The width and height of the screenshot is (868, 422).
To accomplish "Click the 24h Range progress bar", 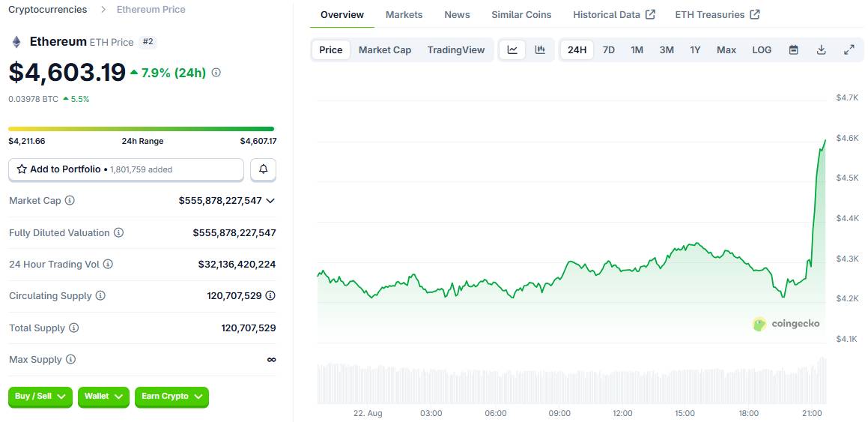I will pyautogui.click(x=141, y=129).
